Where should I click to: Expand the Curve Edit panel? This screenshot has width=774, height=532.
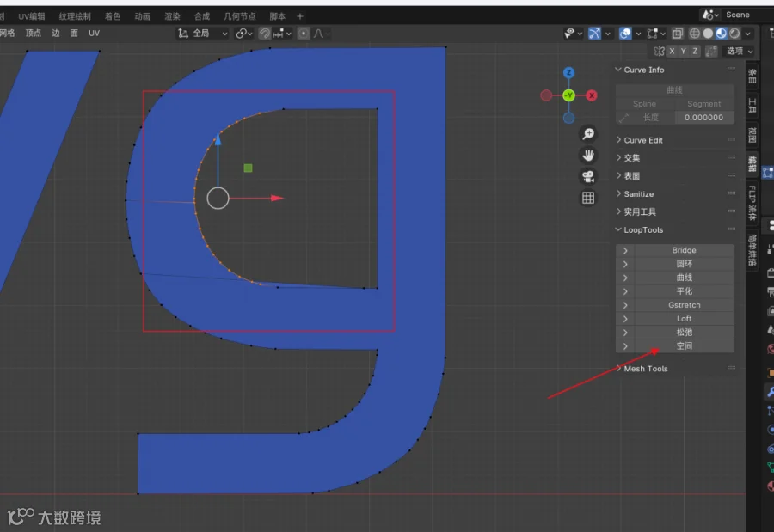[675, 140]
